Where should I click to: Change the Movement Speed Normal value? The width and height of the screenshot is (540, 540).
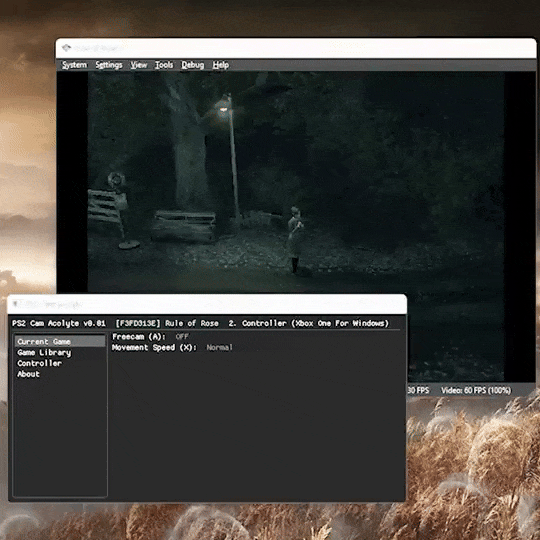coord(219,347)
